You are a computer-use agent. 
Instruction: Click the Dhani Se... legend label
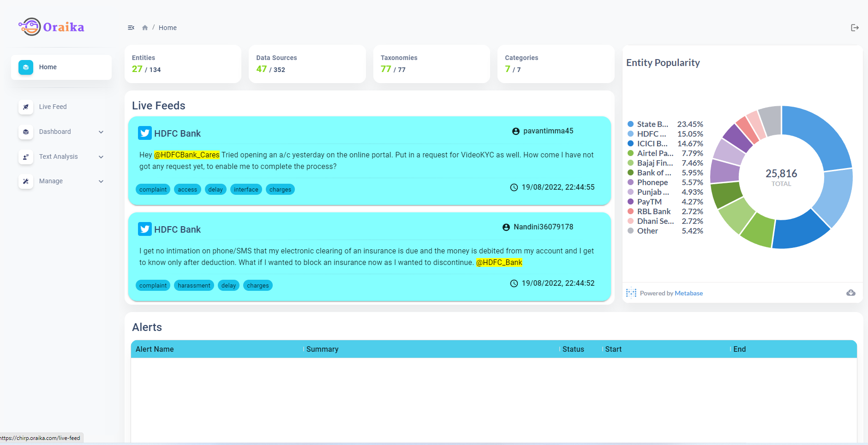(656, 221)
